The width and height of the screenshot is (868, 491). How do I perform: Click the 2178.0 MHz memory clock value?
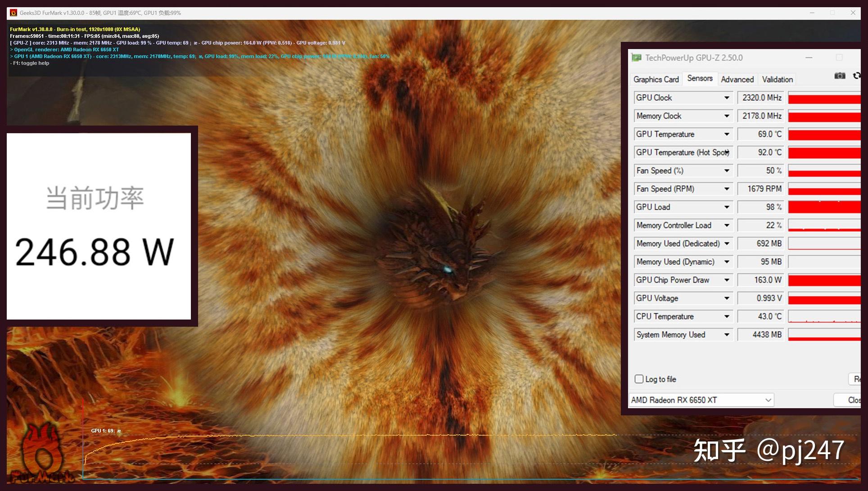(762, 116)
